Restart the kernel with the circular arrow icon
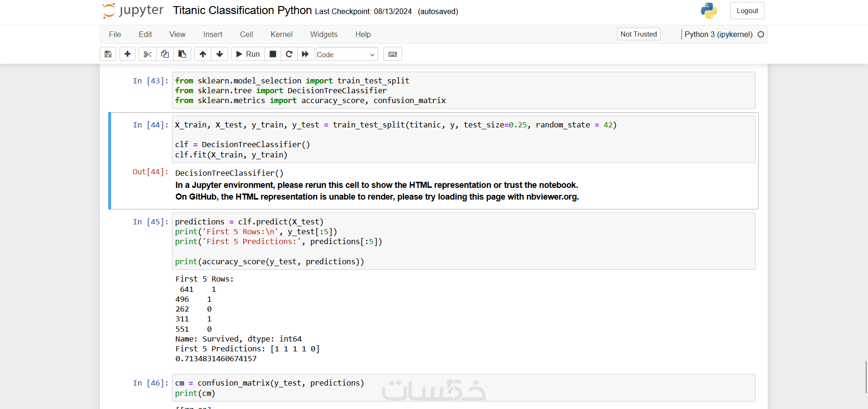The height and width of the screenshot is (409, 868). pyautogui.click(x=289, y=54)
